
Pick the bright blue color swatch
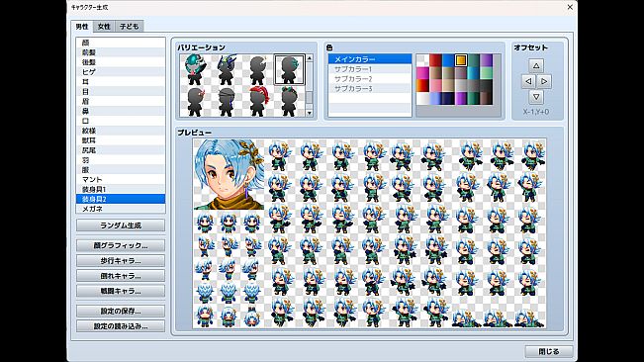pos(448,60)
